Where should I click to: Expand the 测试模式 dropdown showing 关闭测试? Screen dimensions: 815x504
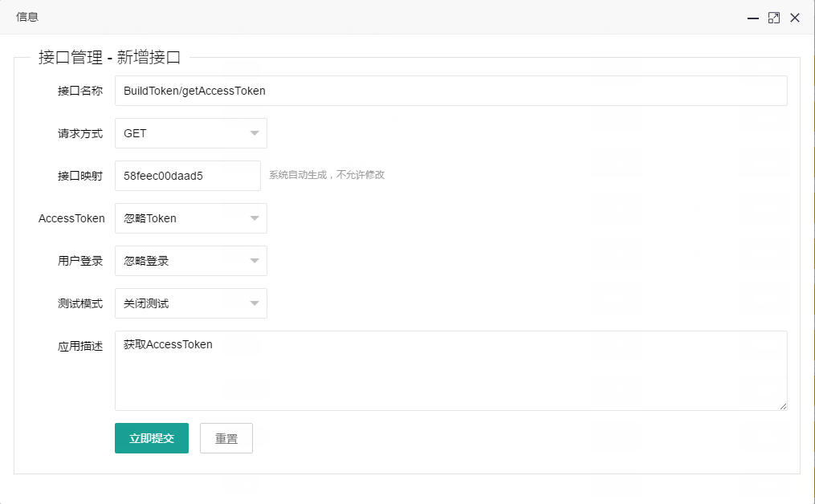point(191,303)
